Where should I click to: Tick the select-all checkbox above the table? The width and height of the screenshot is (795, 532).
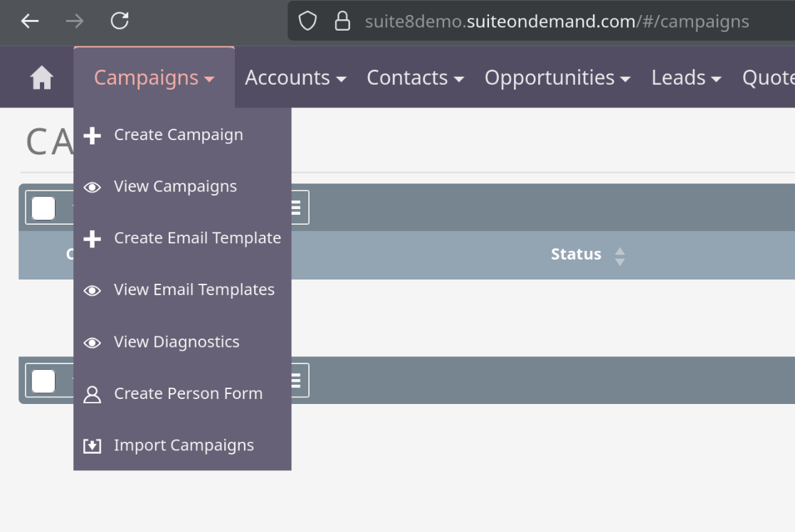click(43, 208)
